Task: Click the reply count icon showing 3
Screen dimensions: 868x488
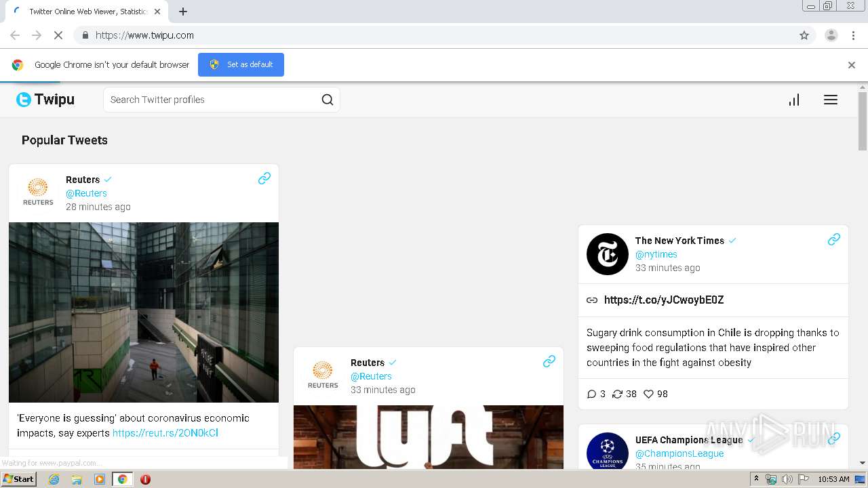Action: pyautogui.click(x=591, y=394)
